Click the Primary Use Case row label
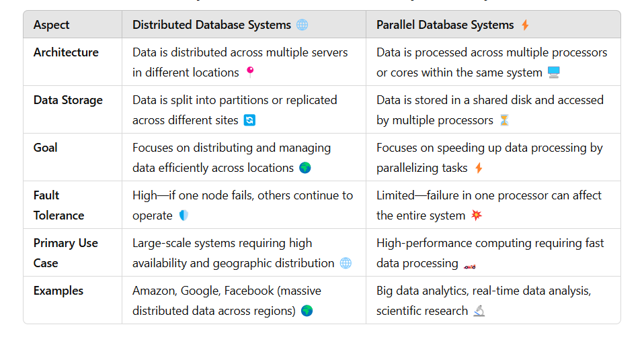This screenshot has height=337, width=644. [66, 253]
